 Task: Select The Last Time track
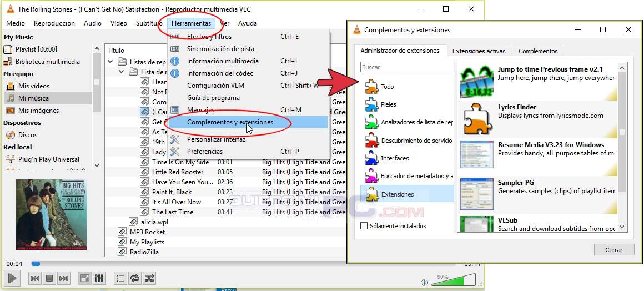click(x=173, y=212)
